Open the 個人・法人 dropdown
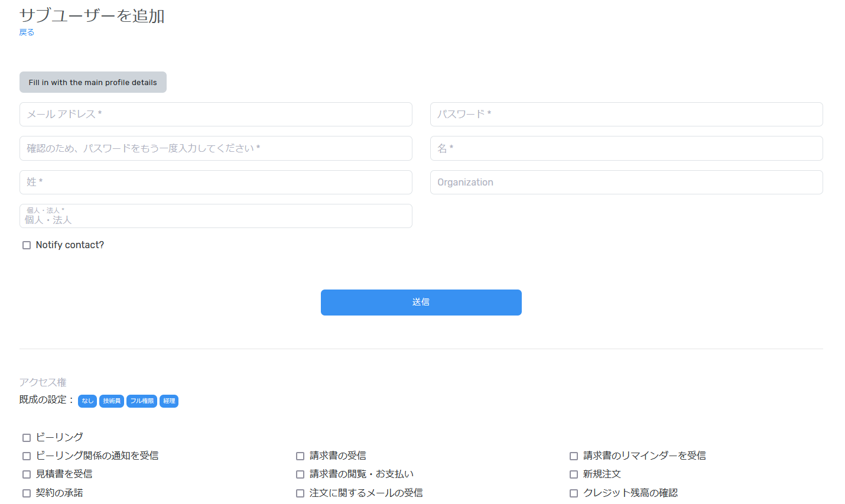The image size is (845, 504). pyautogui.click(x=216, y=216)
